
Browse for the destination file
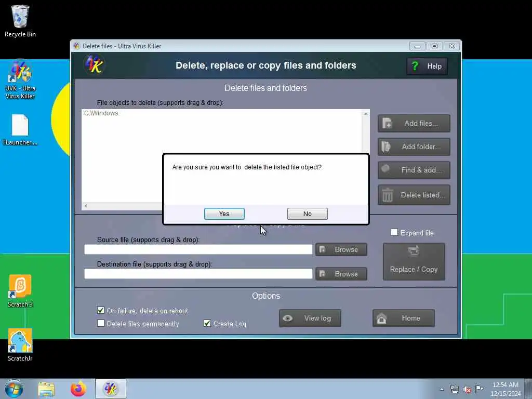click(x=341, y=274)
